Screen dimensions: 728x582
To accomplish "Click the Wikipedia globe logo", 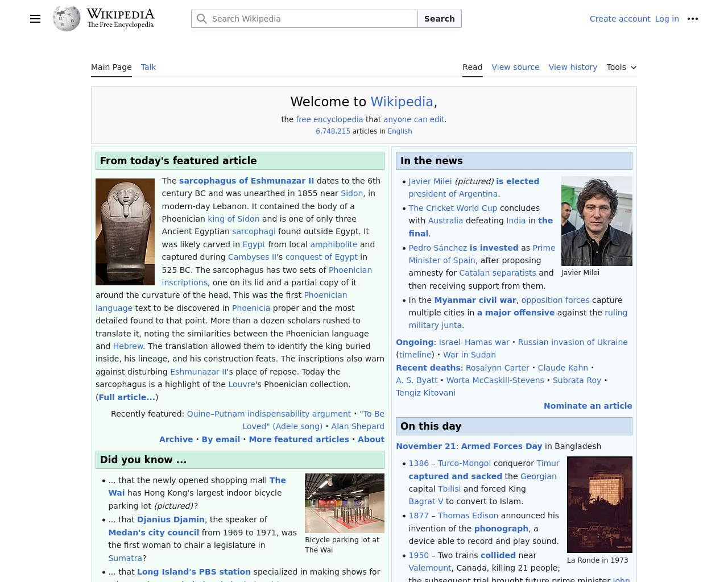I will (x=67, y=19).
